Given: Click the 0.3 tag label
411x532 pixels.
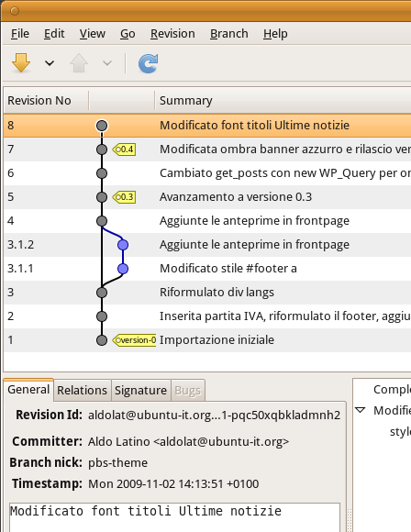Looking at the screenshot, I should [124, 197].
